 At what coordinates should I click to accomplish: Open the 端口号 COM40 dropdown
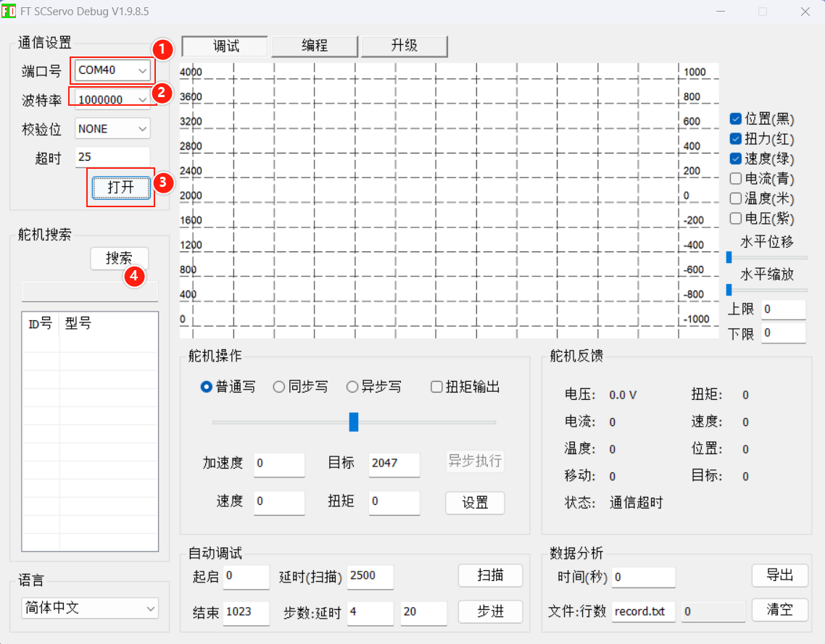pyautogui.click(x=112, y=70)
